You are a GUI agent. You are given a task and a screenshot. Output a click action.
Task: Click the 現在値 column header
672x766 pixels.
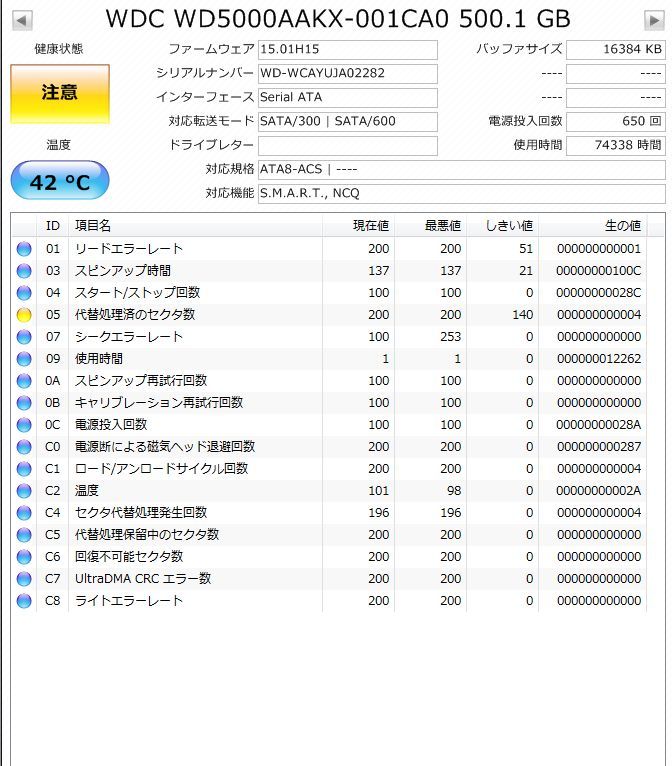tap(358, 226)
